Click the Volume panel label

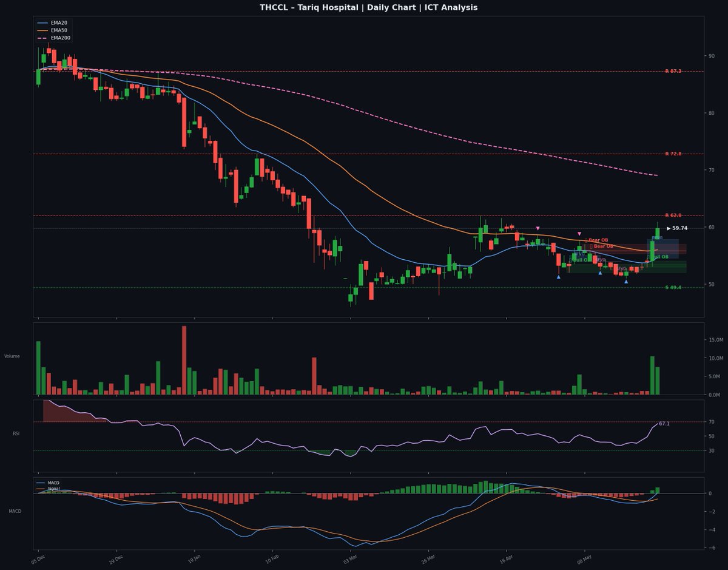click(x=12, y=356)
